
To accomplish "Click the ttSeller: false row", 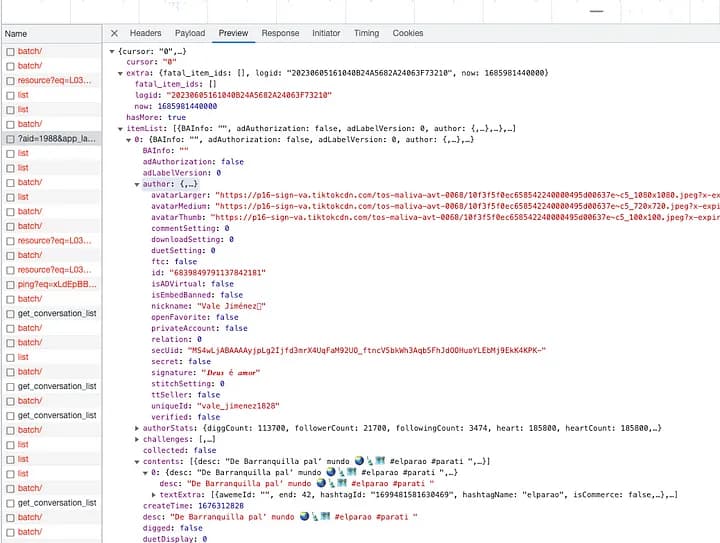I will [x=186, y=395].
